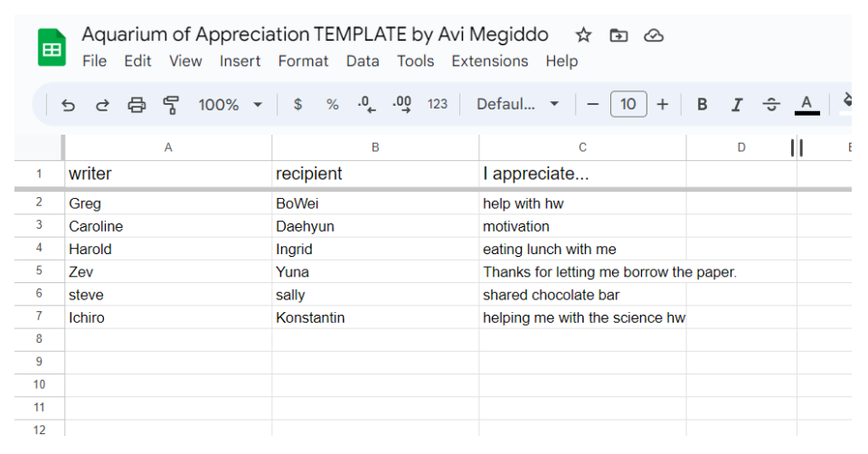868x454 pixels.
Task: Increase font size with plus button
Action: click(x=663, y=104)
